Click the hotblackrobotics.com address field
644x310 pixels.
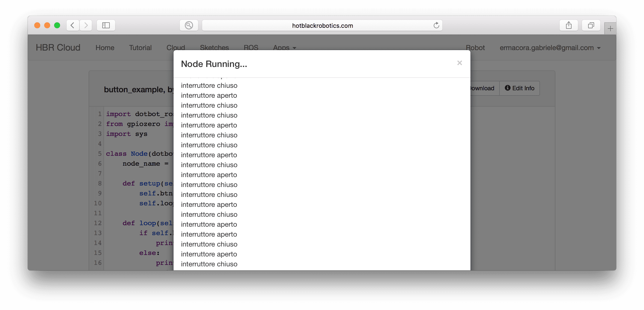click(322, 26)
